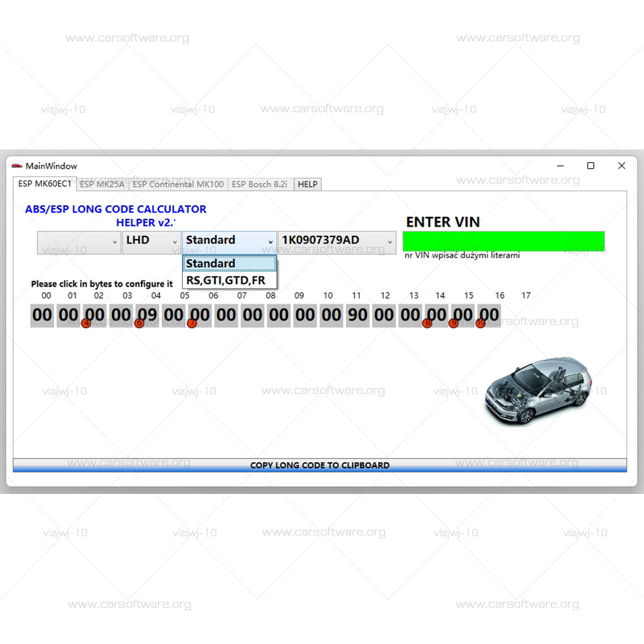644x644 pixels.
Task: Open the ESP MK25A tab
Action: pyautogui.click(x=102, y=184)
